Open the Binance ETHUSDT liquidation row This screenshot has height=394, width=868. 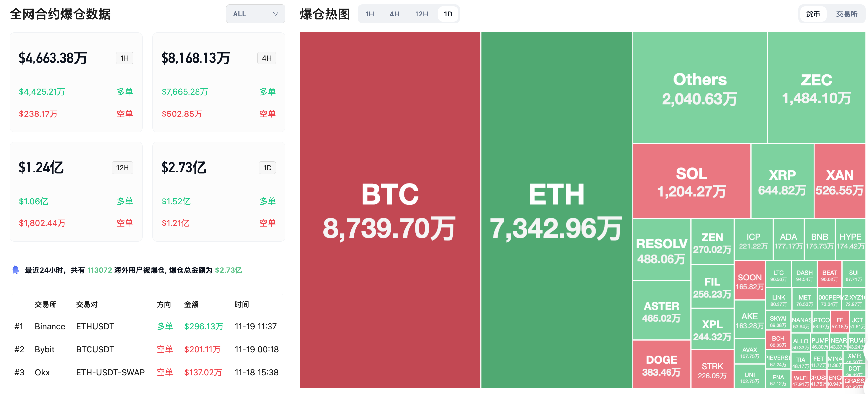click(x=147, y=326)
